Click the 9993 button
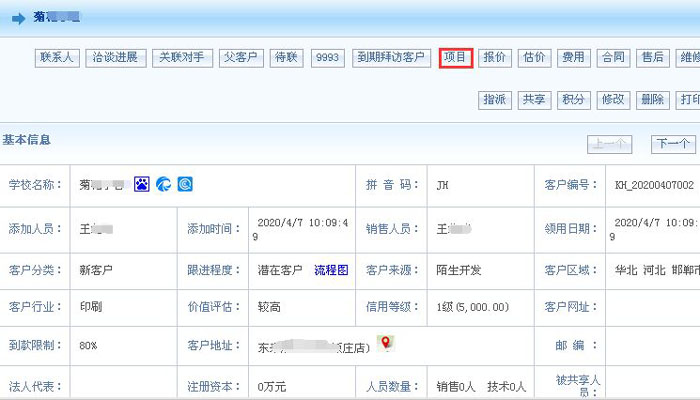Viewport: 700px width, 400px height. click(326, 58)
